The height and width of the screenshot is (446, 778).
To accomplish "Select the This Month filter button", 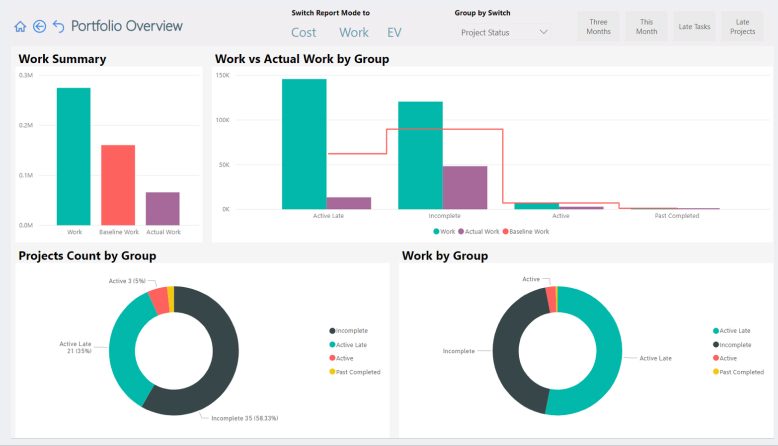I will coord(646,27).
